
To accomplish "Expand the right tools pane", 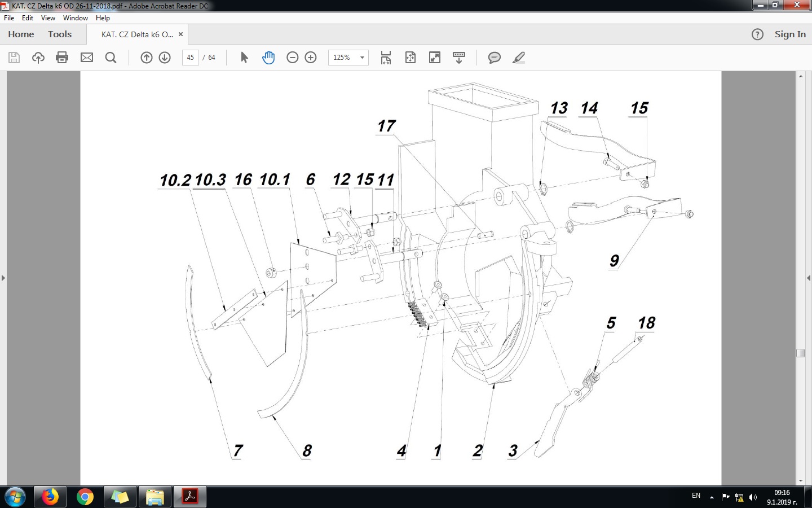I will [809, 278].
